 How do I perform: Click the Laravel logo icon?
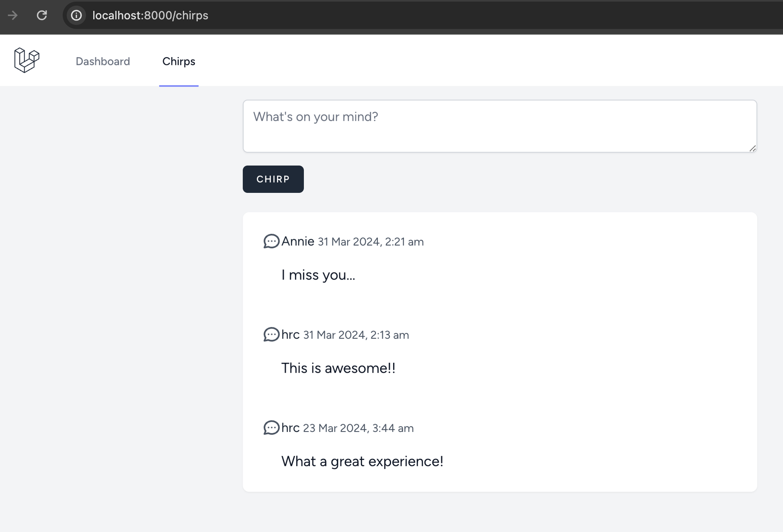(x=27, y=60)
